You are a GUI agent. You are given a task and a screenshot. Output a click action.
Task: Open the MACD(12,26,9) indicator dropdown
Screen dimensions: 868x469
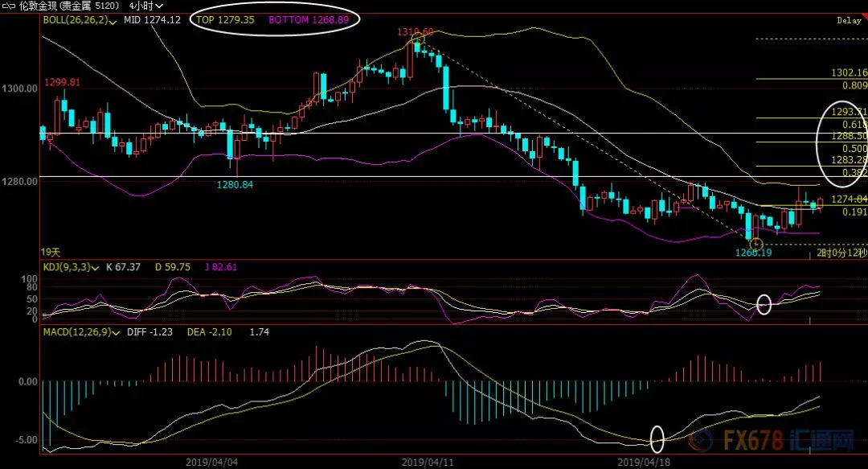[116, 331]
